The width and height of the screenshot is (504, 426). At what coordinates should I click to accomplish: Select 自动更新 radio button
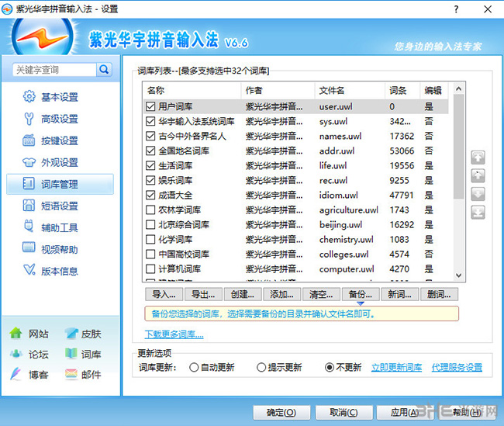click(x=194, y=367)
